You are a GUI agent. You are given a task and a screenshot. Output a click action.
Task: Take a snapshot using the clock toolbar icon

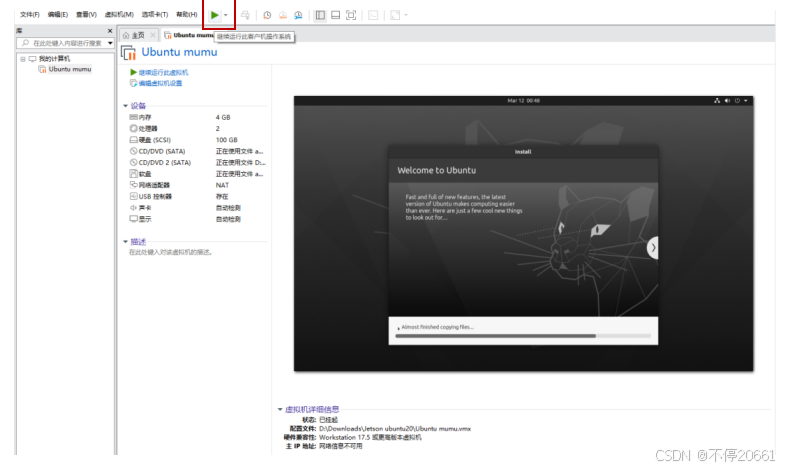(267, 15)
